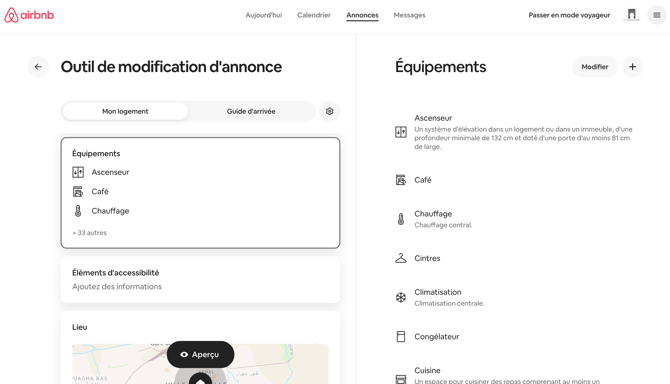Click Ascenseur elevator icon in right panel
The height and width of the screenshot is (384, 670).
(401, 132)
